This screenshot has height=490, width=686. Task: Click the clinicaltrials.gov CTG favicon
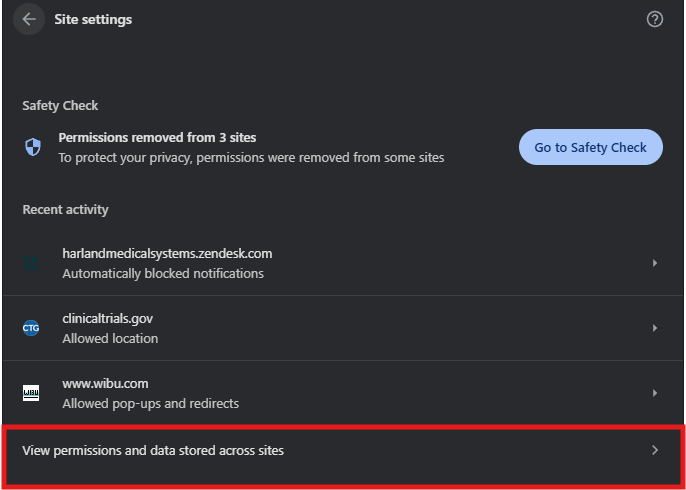pyautogui.click(x=31, y=328)
